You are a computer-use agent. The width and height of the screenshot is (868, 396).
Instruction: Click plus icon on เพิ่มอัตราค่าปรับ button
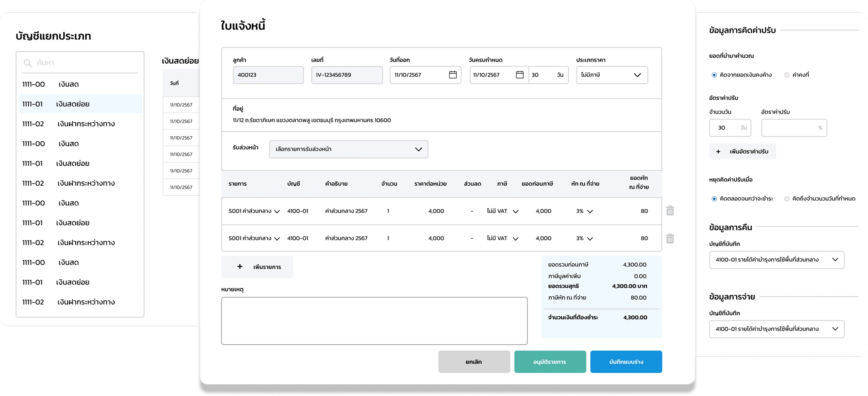(718, 151)
